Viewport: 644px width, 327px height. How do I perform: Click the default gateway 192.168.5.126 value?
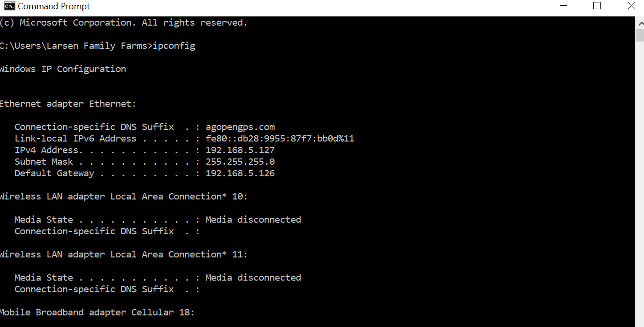tap(240, 173)
